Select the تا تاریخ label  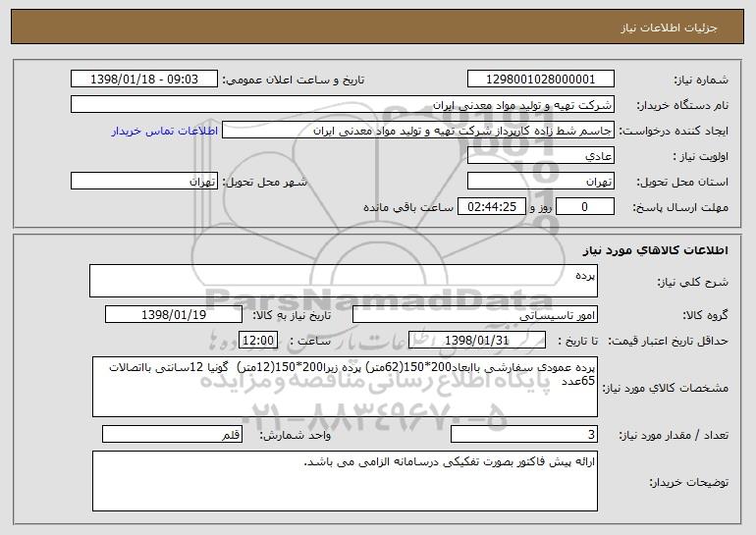coord(577,341)
